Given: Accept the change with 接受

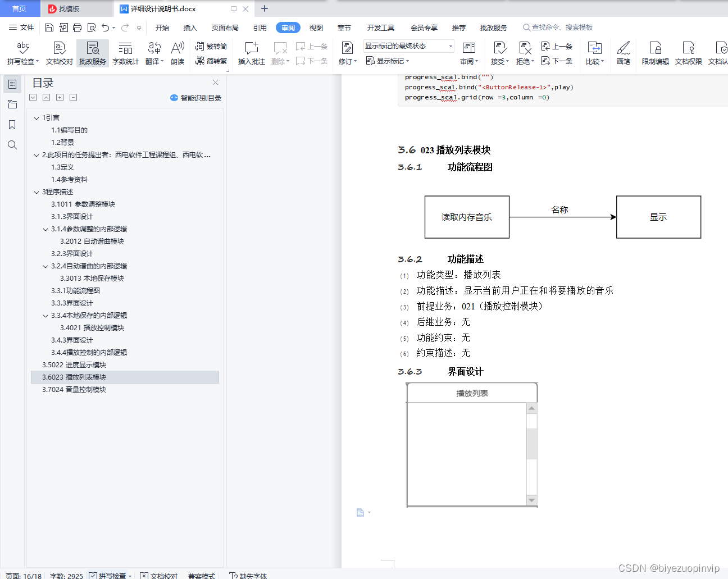Looking at the screenshot, I should tap(499, 53).
